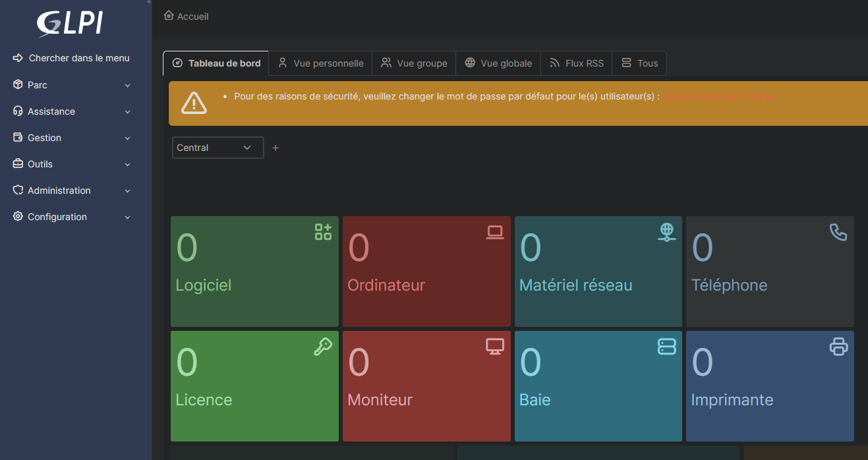Screen dimensions: 868x460
Task: Open the Flux RSS tab
Action: pyautogui.click(x=577, y=63)
